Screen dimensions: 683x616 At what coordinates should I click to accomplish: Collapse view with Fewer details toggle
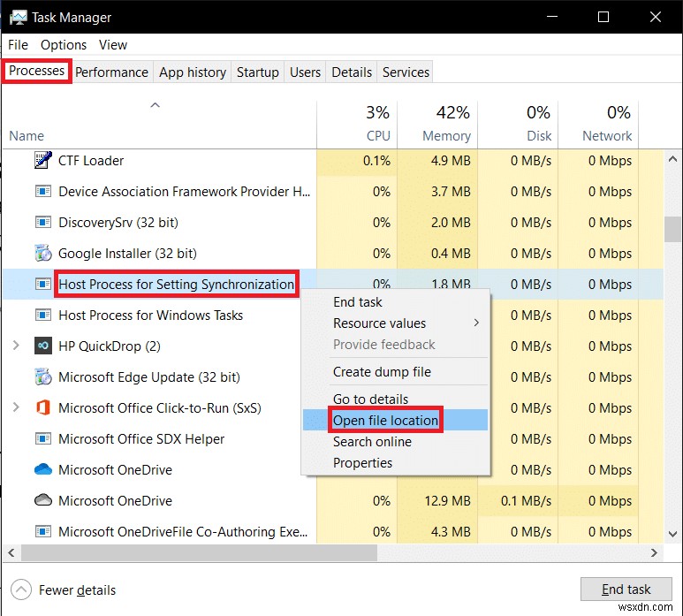(x=21, y=589)
